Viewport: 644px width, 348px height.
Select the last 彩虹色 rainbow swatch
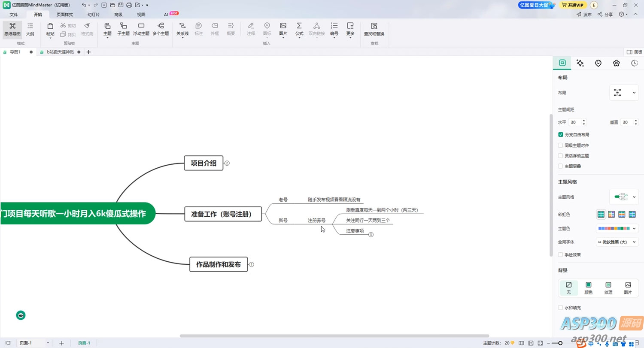click(x=632, y=214)
